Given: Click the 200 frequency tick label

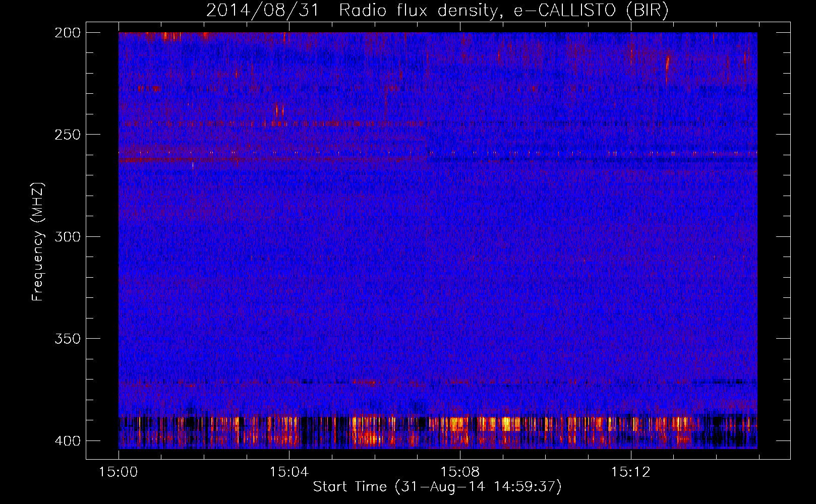Looking at the screenshot, I should pos(68,33).
